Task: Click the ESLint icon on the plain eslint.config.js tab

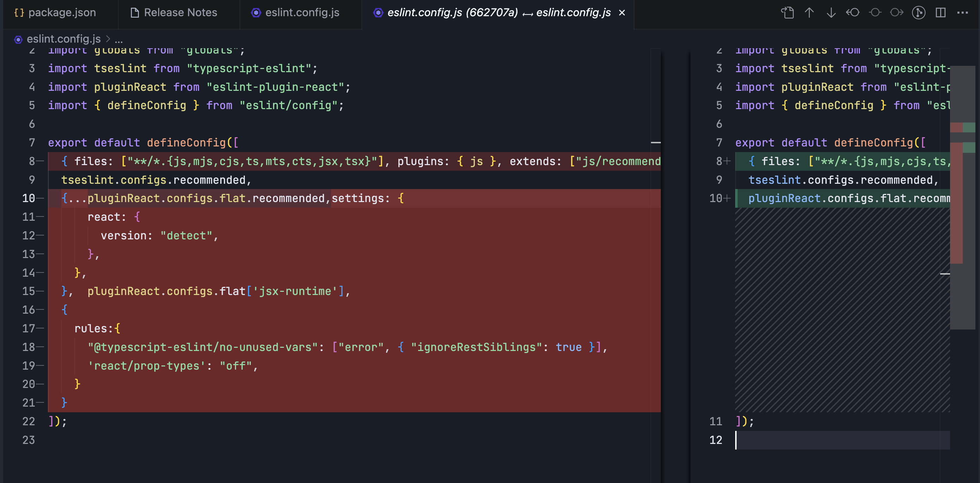Action: (256, 13)
